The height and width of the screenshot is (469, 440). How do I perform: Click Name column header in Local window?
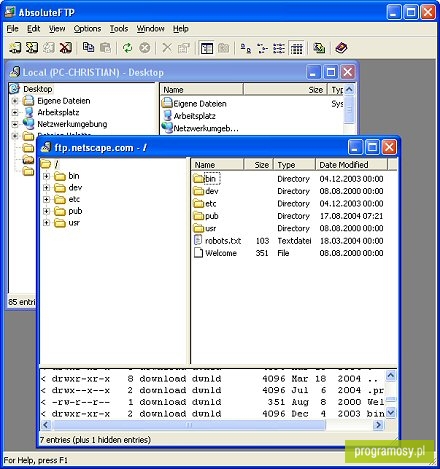point(202,90)
